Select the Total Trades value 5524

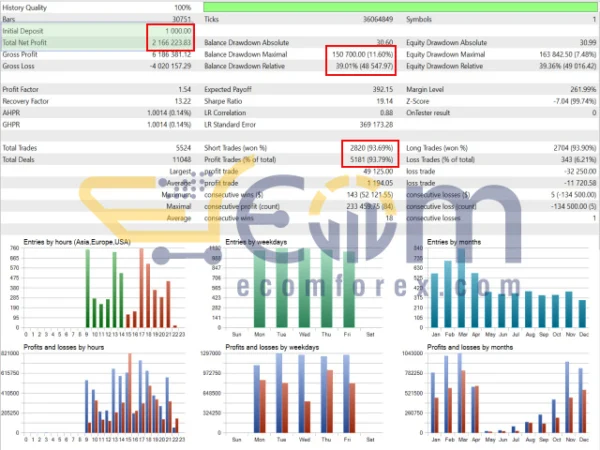tap(183, 148)
